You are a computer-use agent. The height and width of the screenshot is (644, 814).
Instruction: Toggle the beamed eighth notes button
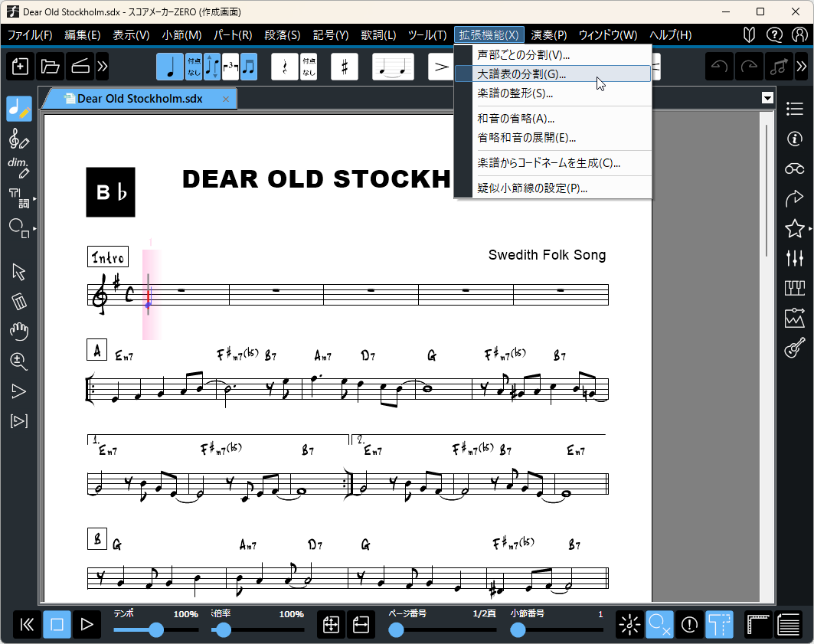click(249, 67)
